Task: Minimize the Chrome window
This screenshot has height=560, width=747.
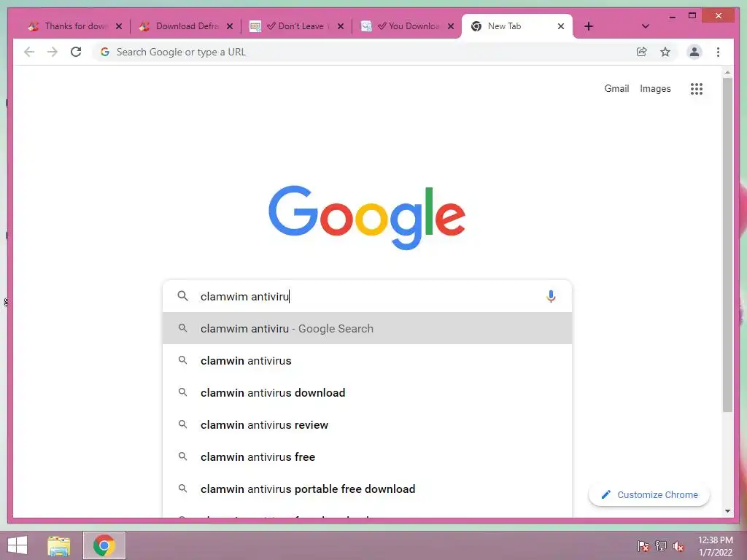Action: tap(672, 16)
